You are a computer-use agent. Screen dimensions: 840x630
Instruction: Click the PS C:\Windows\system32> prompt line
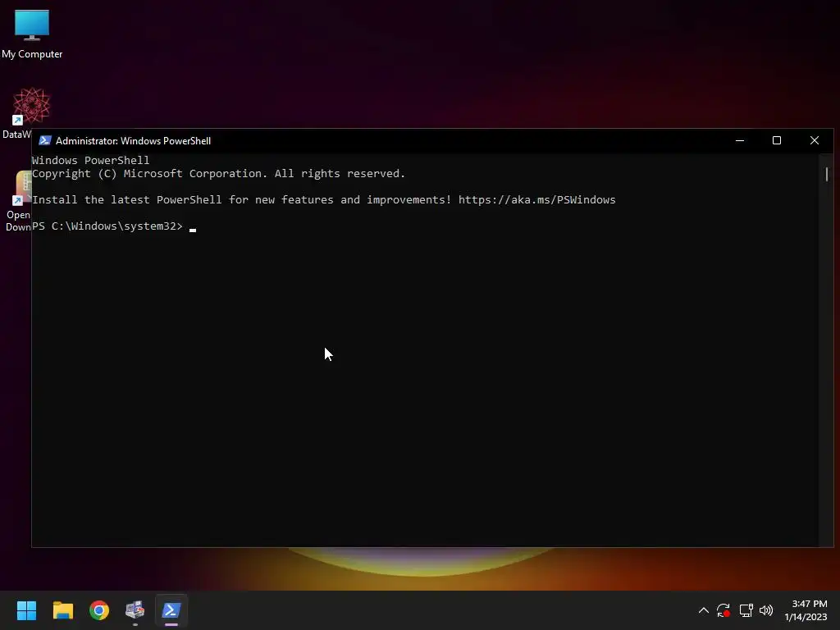click(107, 226)
